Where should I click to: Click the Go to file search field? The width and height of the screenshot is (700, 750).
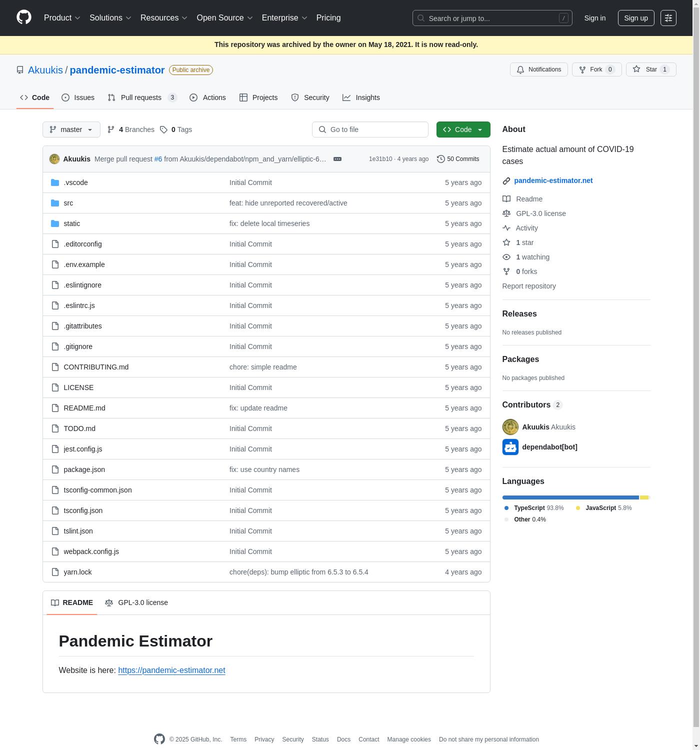(370, 129)
